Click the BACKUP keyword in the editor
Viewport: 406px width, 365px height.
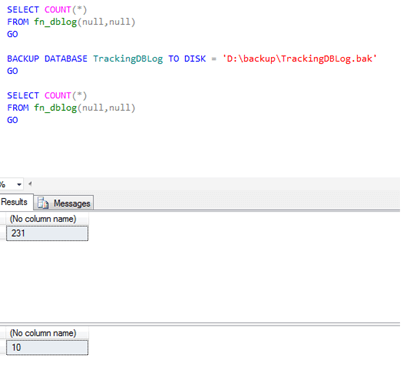click(23, 59)
